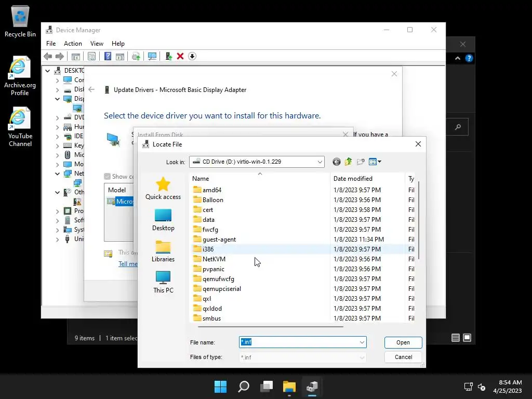Select Libraries in the places bar

[163, 251]
